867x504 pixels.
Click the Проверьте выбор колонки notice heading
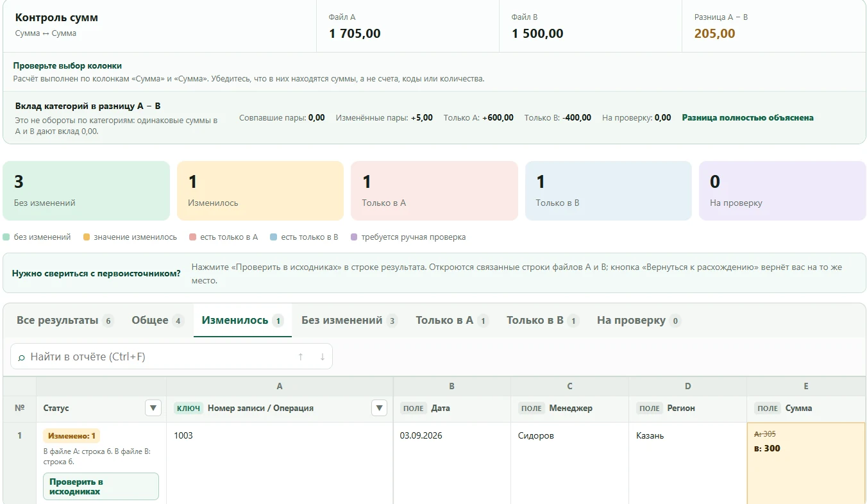(67, 65)
